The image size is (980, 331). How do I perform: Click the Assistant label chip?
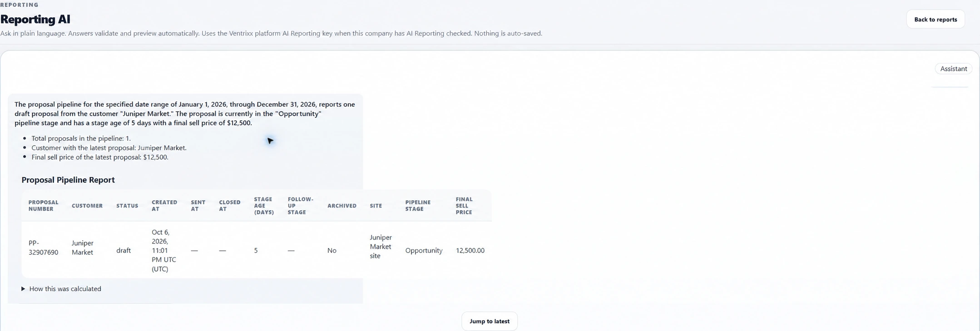point(953,69)
